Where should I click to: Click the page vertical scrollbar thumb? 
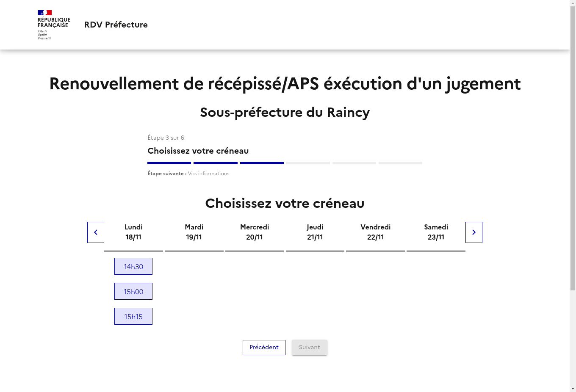pos(573,148)
